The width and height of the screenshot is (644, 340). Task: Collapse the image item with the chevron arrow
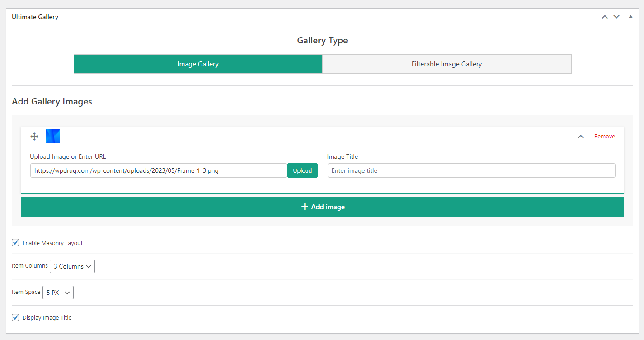pyautogui.click(x=581, y=137)
